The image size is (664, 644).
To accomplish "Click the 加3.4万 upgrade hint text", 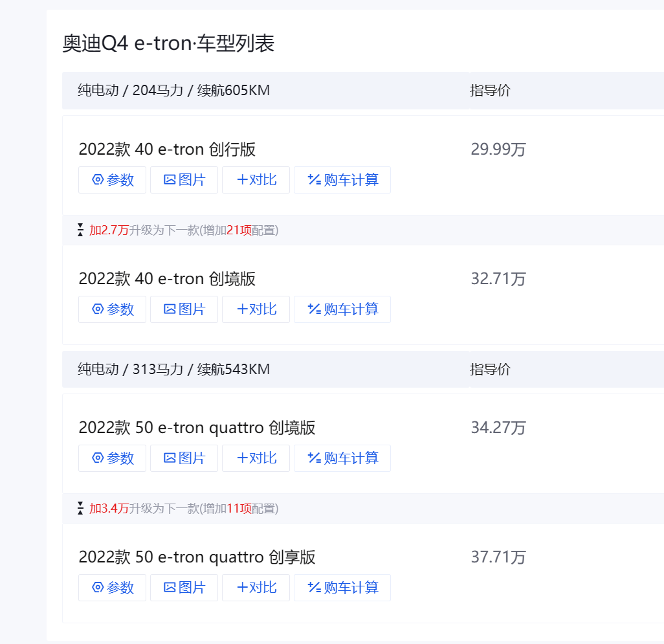I will click(183, 509).
